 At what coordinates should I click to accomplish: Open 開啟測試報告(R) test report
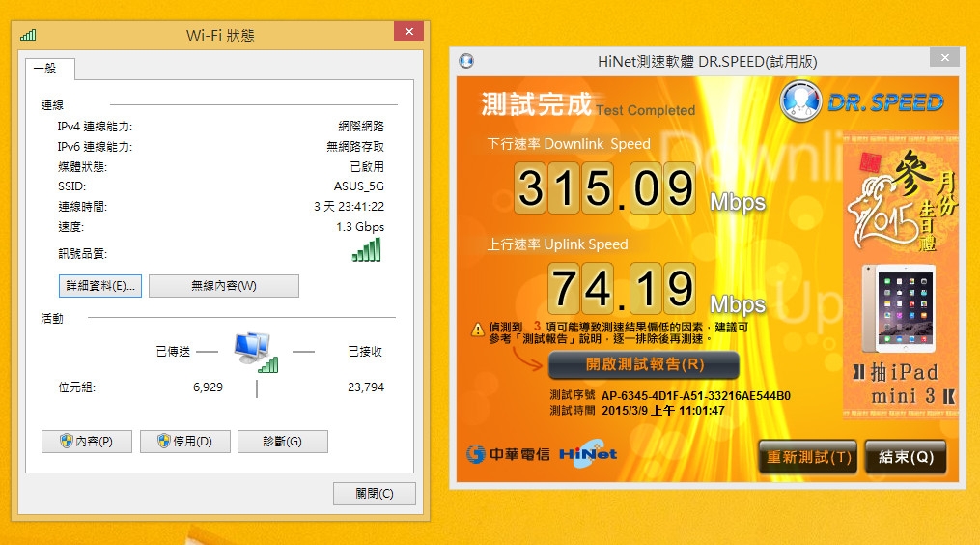point(644,365)
